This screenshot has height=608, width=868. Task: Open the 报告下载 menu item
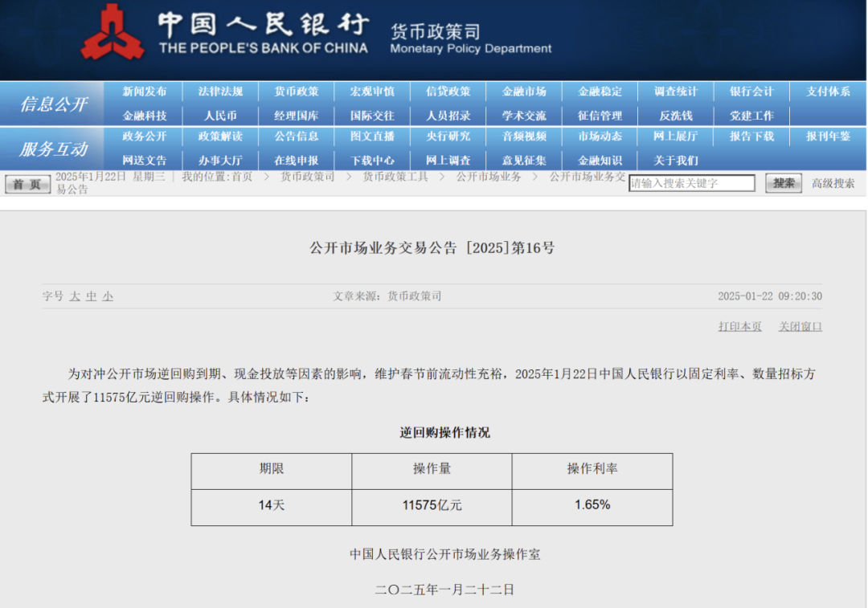[751, 136]
